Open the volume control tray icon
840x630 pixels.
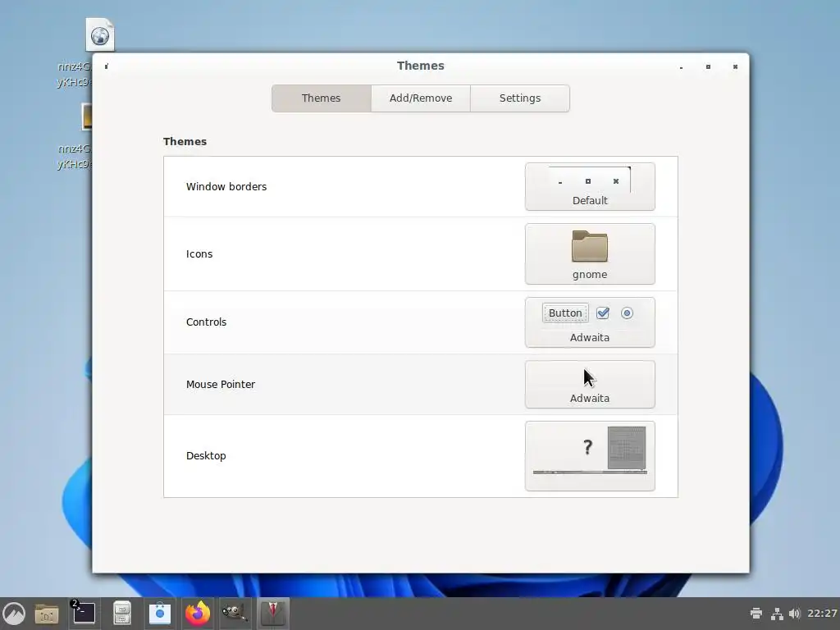(794, 614)
